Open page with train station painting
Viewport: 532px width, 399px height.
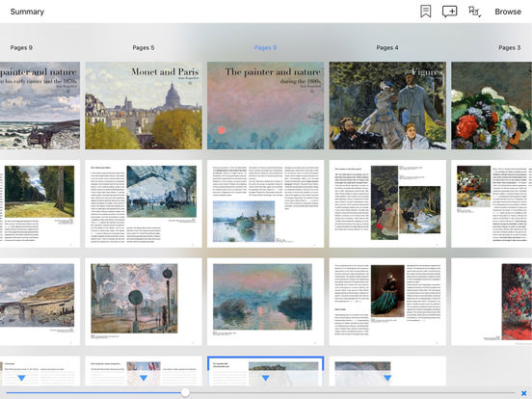click(144, 203)
